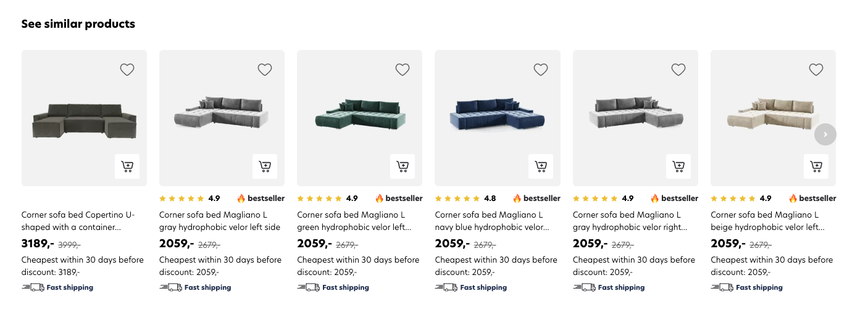
Task: Add Copertino U-shaped sofa to wishlist
Action: coord(127,70)
